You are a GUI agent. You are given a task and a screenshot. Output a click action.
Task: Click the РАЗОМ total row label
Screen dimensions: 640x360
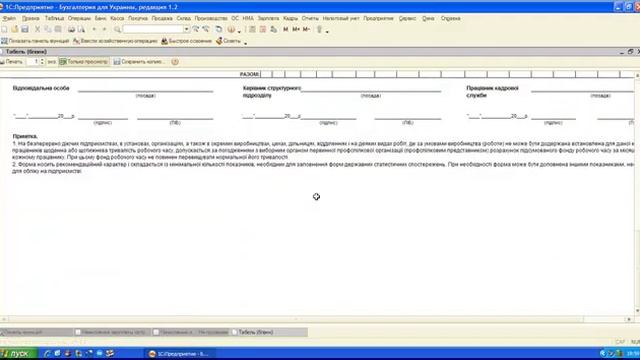[249, 74]
